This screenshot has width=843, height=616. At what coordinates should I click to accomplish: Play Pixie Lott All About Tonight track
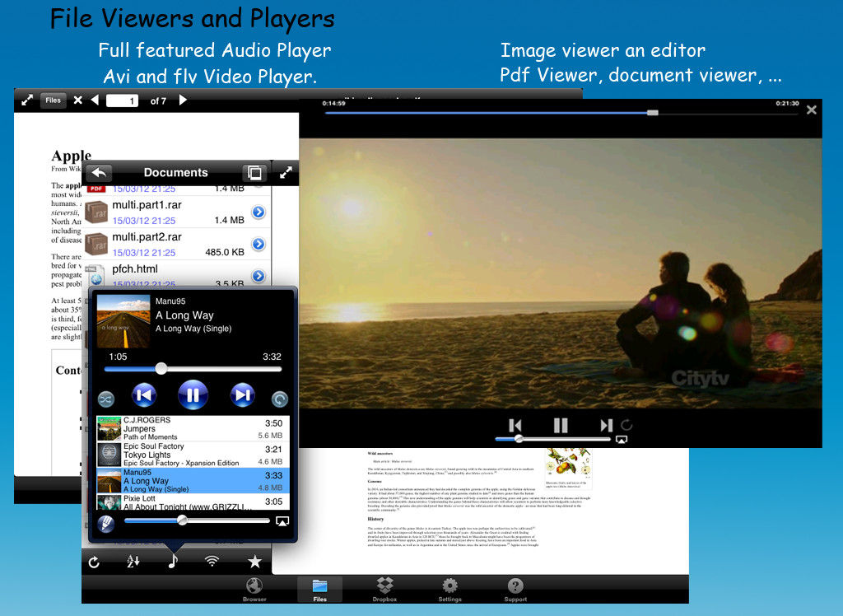click(193, 502)
